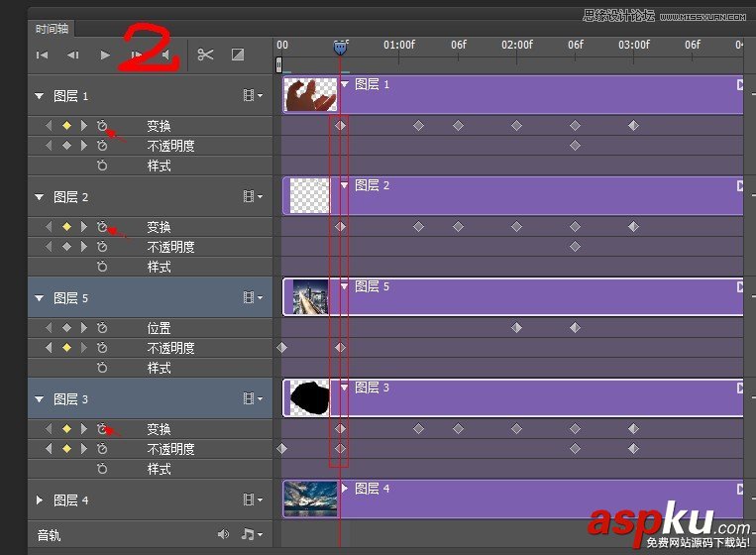Select the 时间轴 tab
This screenshot has width=756, height=555.
(x=52, y=29)
